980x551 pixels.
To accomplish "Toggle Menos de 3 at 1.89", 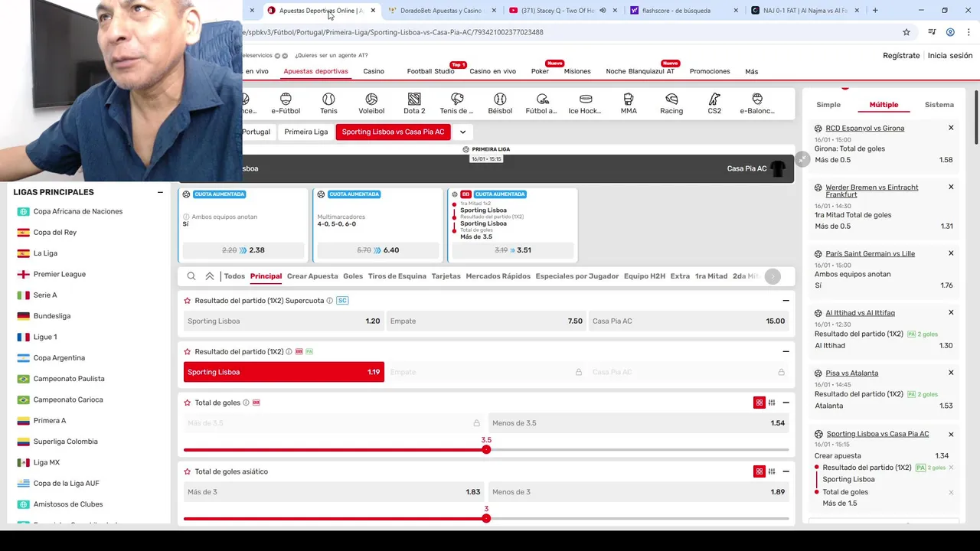I will coord(639,492).
